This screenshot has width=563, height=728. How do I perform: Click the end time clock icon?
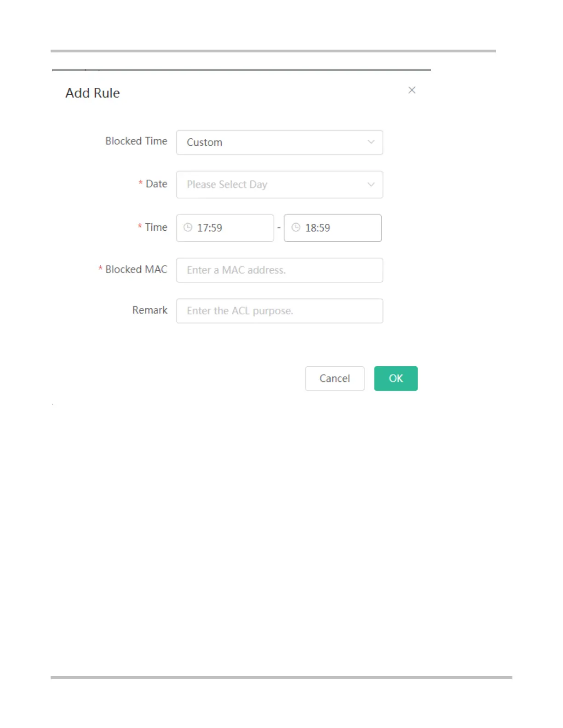296,227
